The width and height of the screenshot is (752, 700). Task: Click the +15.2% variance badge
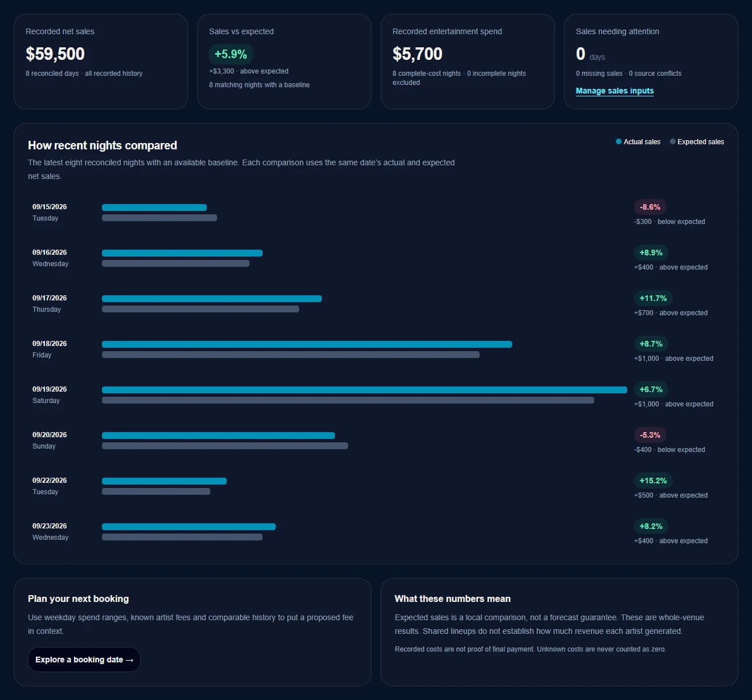653,481
